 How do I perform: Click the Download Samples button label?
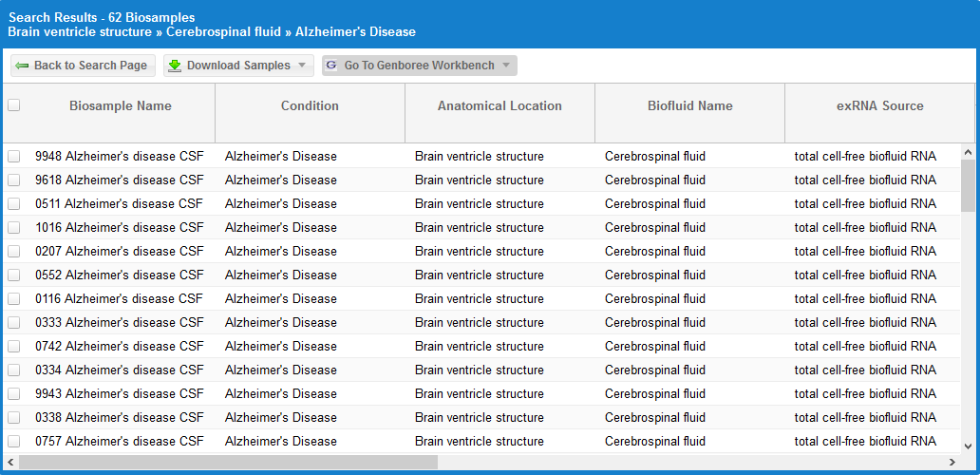(x=238, y=66)
